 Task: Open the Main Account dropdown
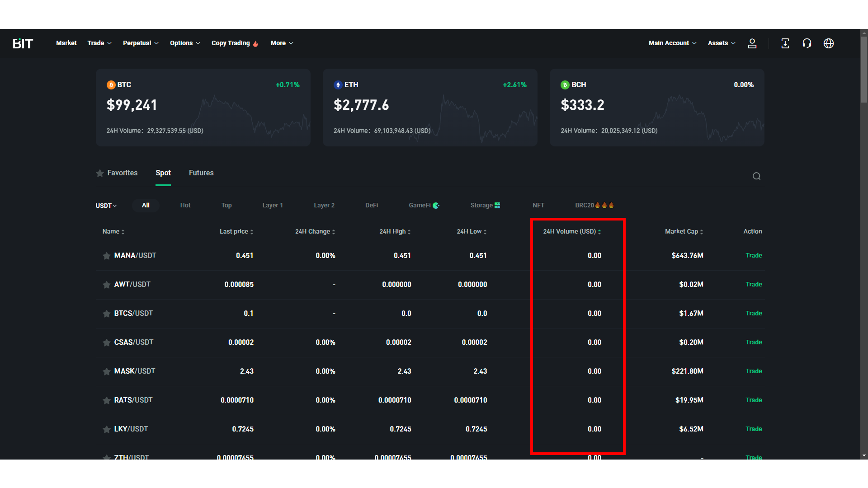coord(673,43)
